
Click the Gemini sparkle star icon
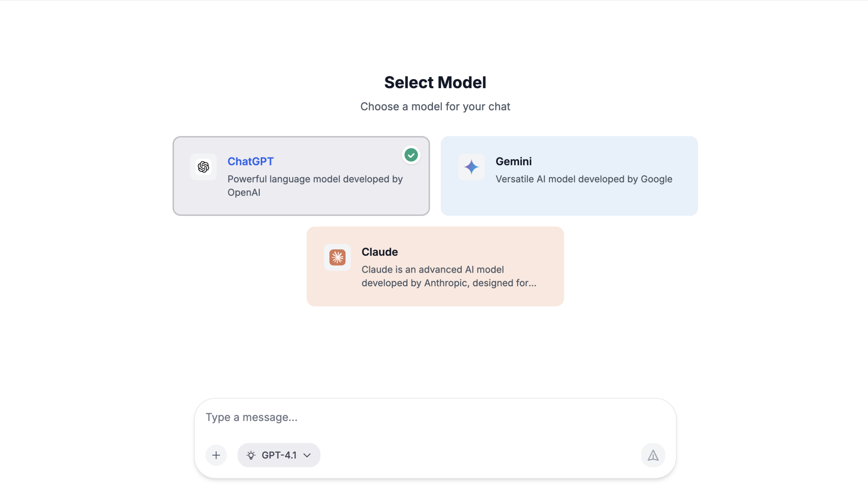pyautogui.click(x=471, y=167)
